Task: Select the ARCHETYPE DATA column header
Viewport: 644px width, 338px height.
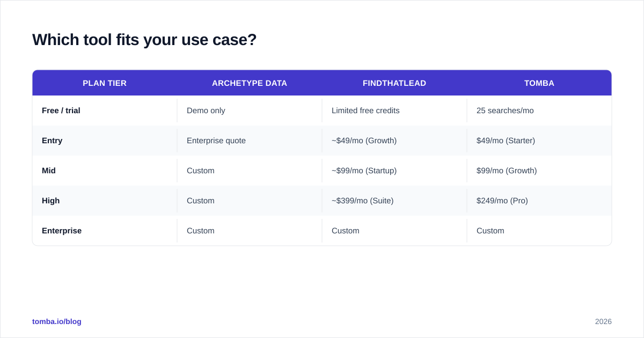Action: [x=250, y=83]
